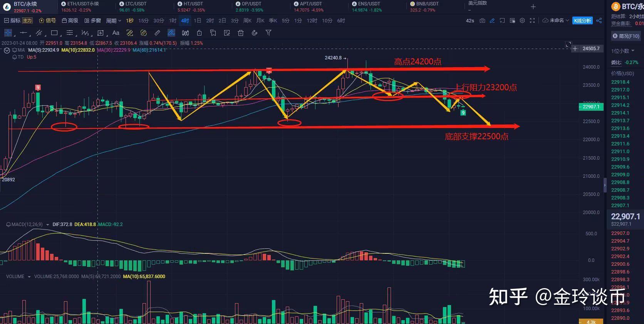The width and height of the screenshot is (644, 324).
Task: Collapse the MA indicator legend chevron
Action: click(7, 50)
